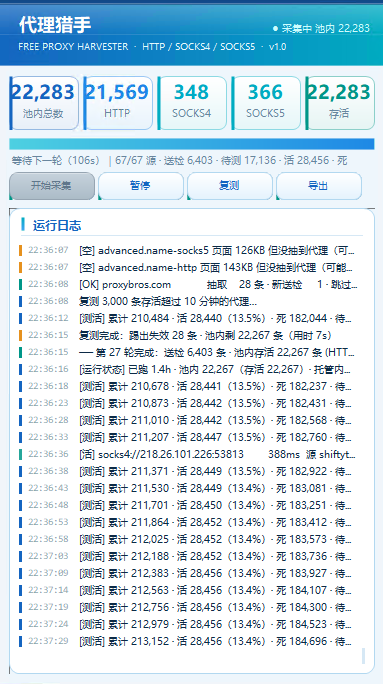Click the 22:36:36 log timestamp
Image resolution: width=383 pixels, height=684 pixels.
pyautogui.click(x=48, y=455)
